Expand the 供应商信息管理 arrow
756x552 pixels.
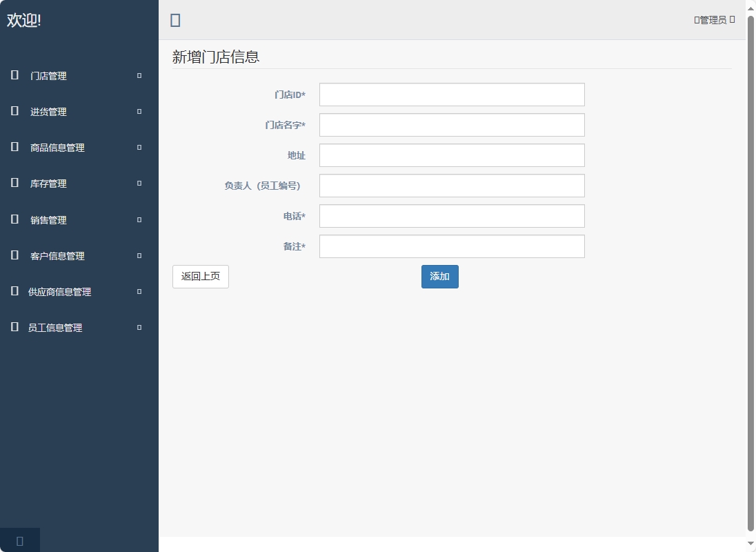click(x=139, y=292)
